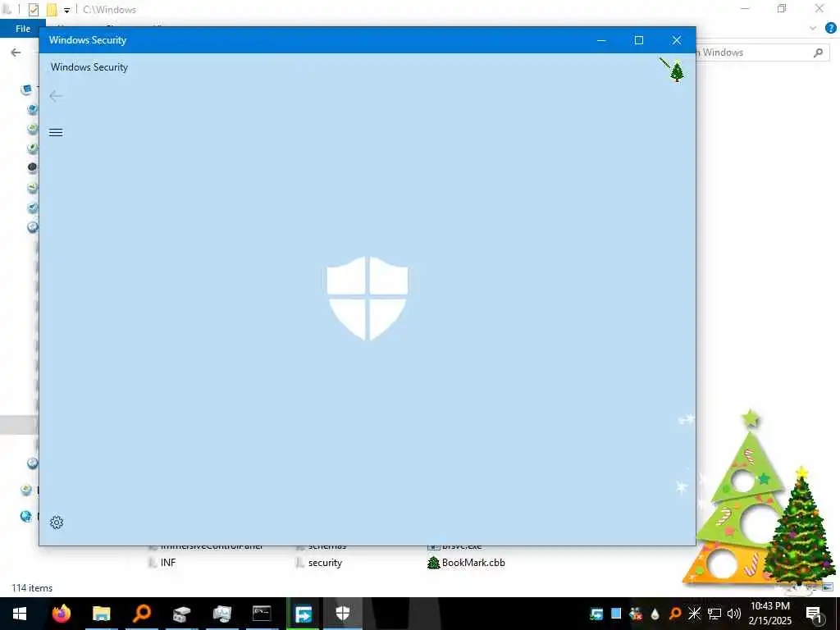Restore down the File Explorer window
The image size is (840, 630).
point(782,8)
